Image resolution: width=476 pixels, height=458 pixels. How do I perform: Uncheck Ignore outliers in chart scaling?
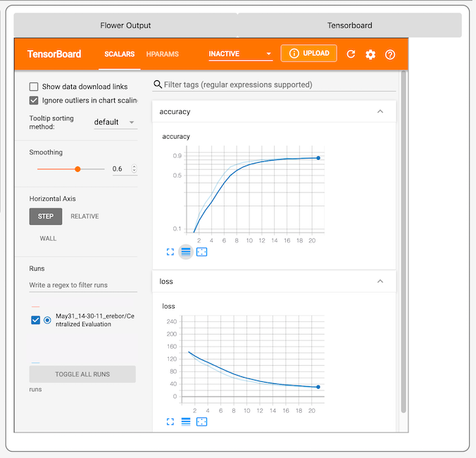coord(34,100)
